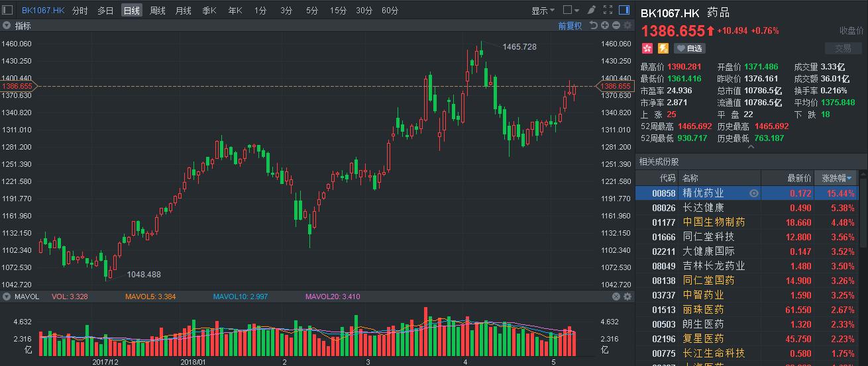Click the MAVOL10 indicator value
Screen dimensions: 868x366
point(241,297)
